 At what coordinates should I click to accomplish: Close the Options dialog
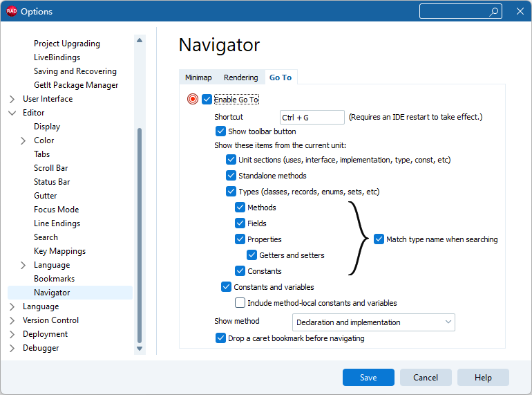tap(520, 12)
